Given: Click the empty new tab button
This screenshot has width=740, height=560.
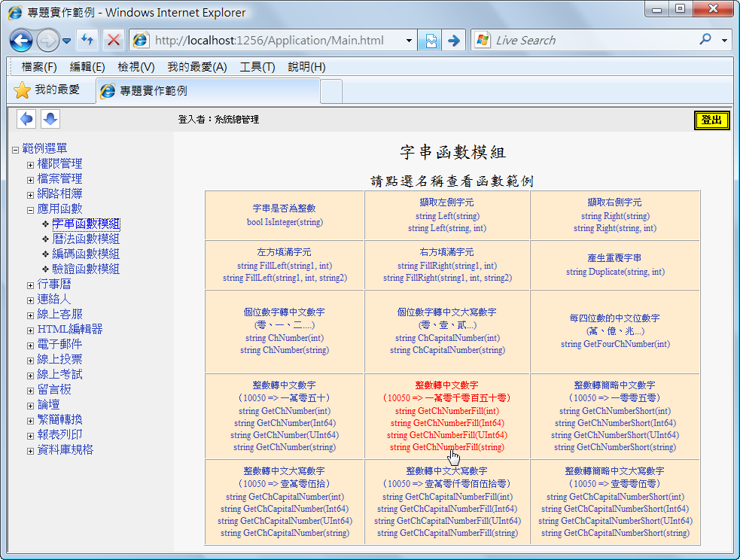Looking at the screenshot, I should click(331, 91).
